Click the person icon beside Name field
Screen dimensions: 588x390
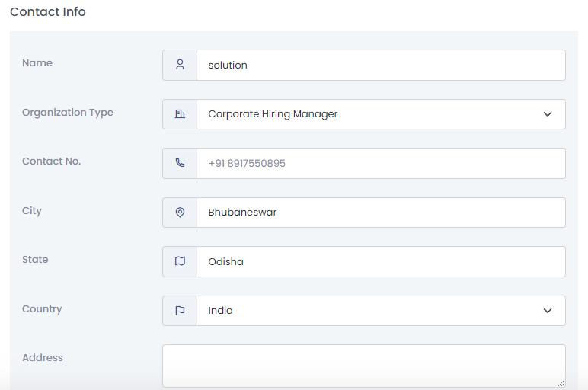(180, 66)
